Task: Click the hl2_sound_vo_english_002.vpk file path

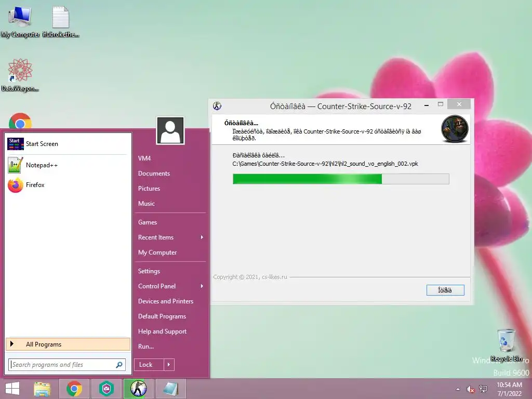Action: [325, 164]
